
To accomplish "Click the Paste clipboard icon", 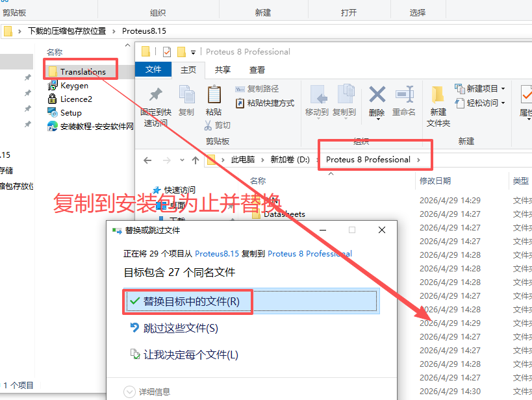I will pos(214,95).
